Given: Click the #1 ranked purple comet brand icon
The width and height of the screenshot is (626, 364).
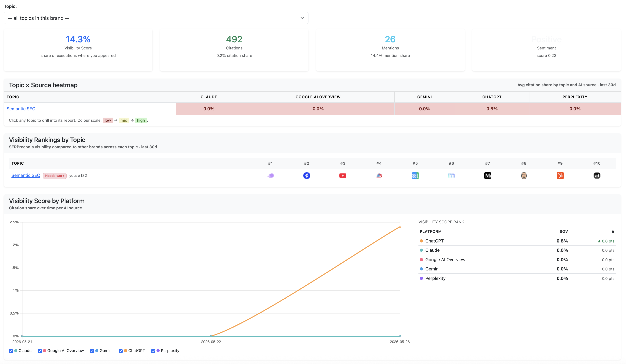Looking at the screenshot, I should [x=270, y=175].
